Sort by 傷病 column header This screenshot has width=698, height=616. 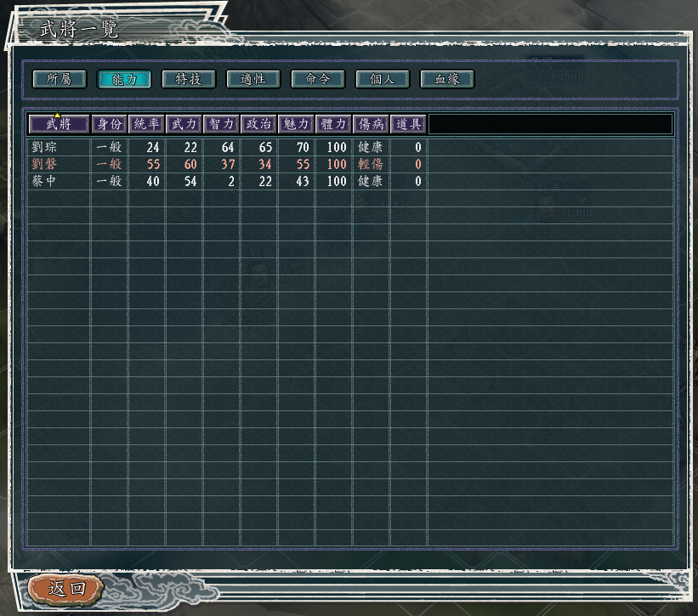coord(371,124)
